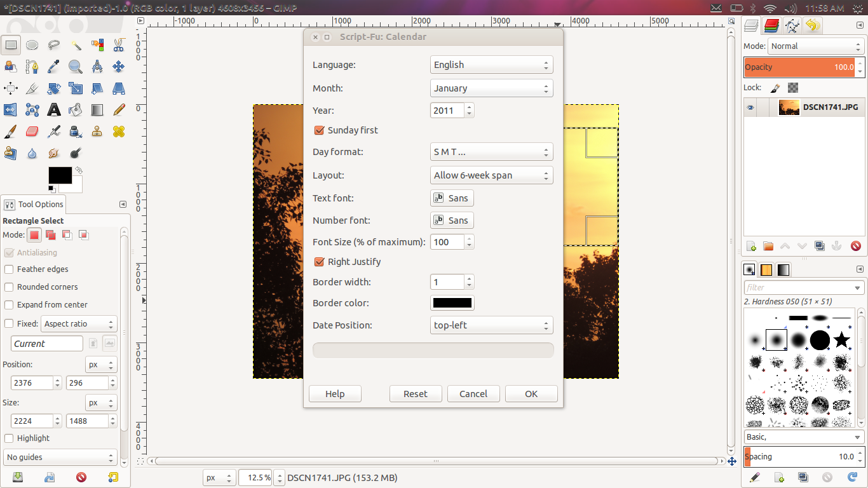The image size is (868, 488).
Task: Select the Blend gradient tool
Action: (x=97, y=110)
